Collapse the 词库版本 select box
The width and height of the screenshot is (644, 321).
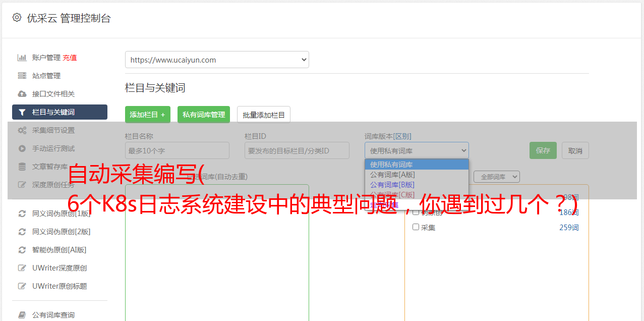click(417, 150)
